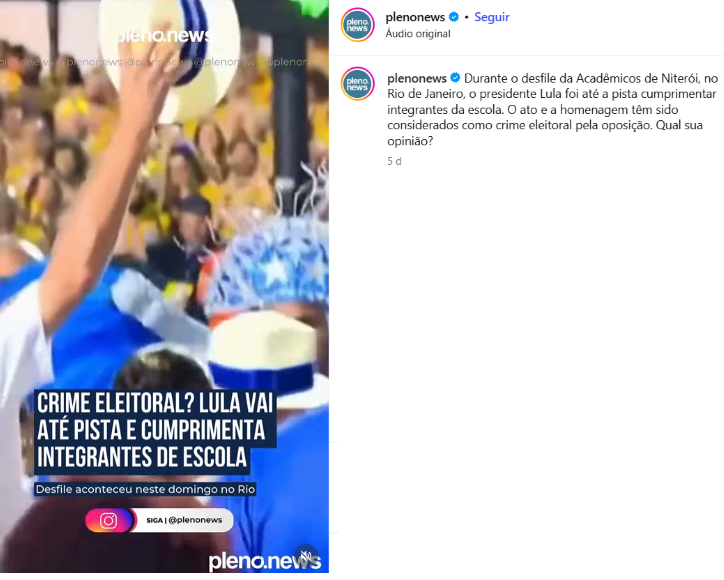Click the caption text about Acadêmicos de Niterói
724x580 pixels.
coord(552,109)
